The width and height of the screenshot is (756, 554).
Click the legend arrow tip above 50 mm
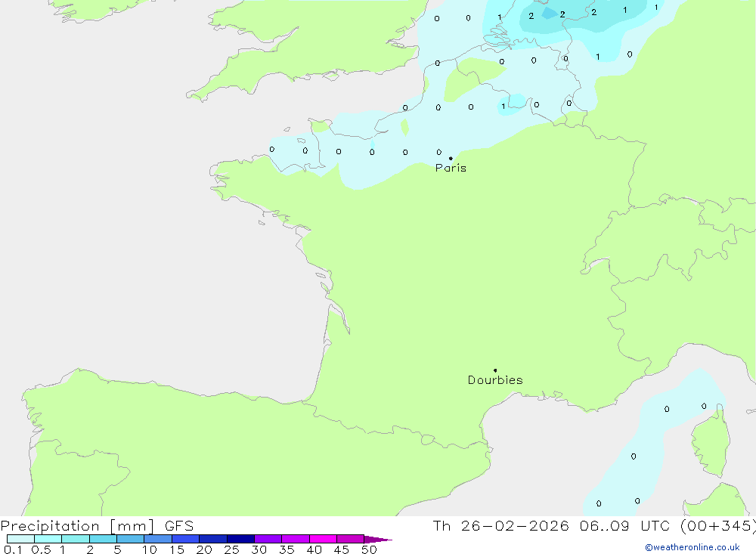tap(379, 539)
